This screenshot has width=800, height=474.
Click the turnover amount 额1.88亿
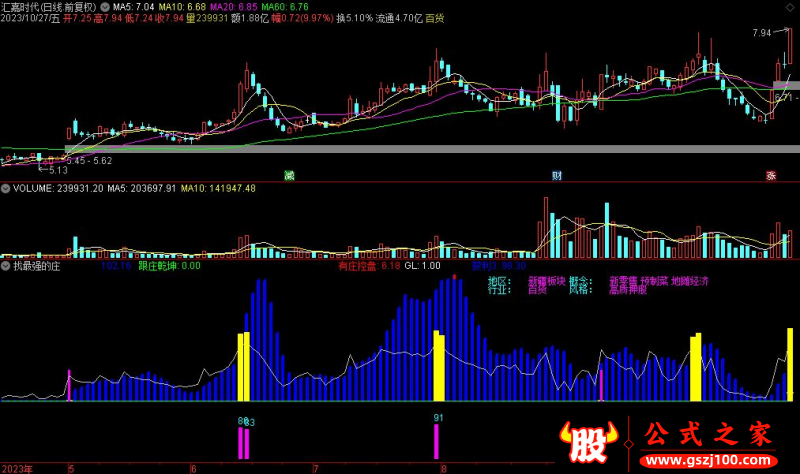[x=249, y=19]
